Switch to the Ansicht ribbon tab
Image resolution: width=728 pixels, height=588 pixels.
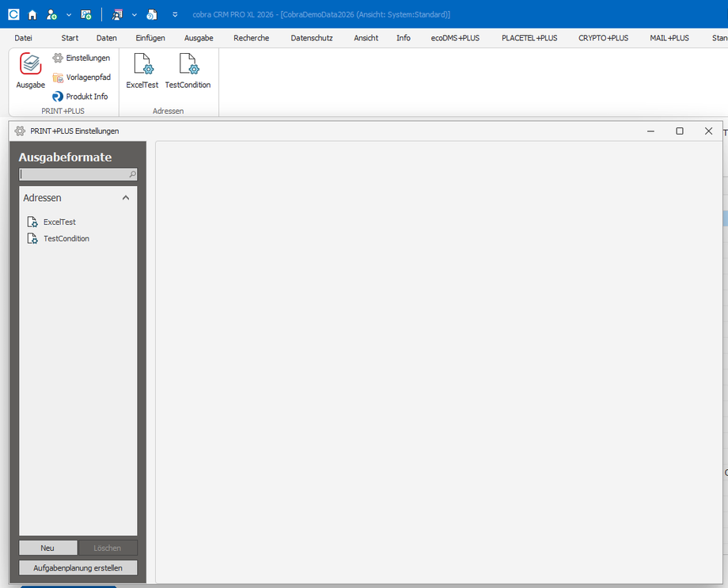coord(366,38)
